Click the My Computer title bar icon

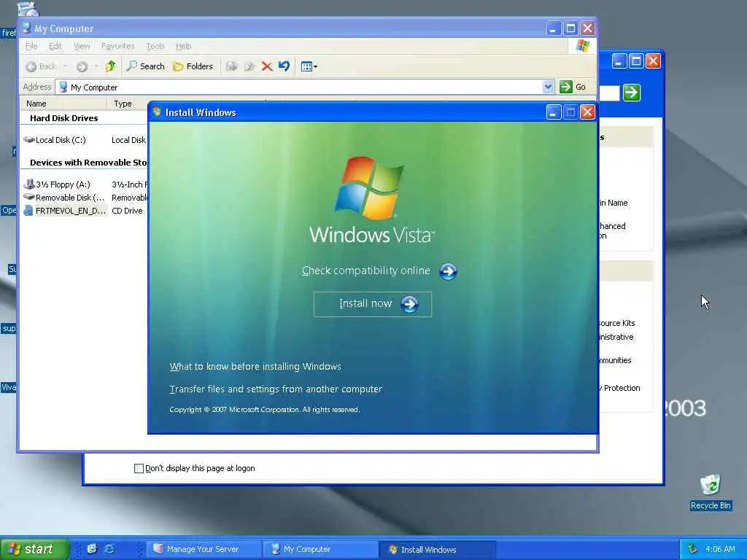27,28
